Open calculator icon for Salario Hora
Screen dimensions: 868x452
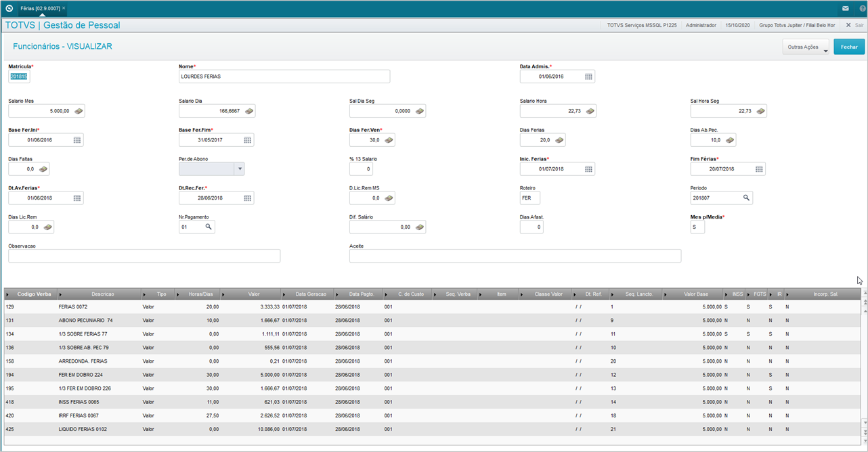[590, 111]
